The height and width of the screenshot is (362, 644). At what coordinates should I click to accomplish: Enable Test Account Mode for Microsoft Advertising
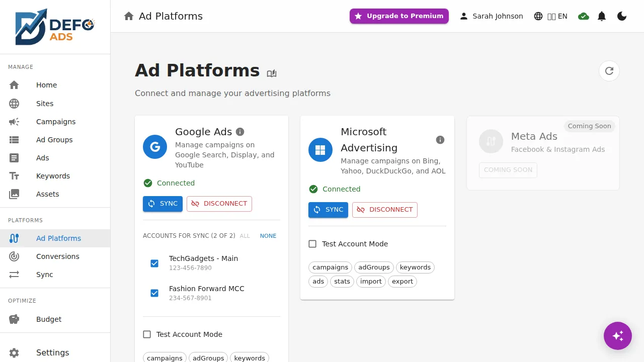point(312,244)
